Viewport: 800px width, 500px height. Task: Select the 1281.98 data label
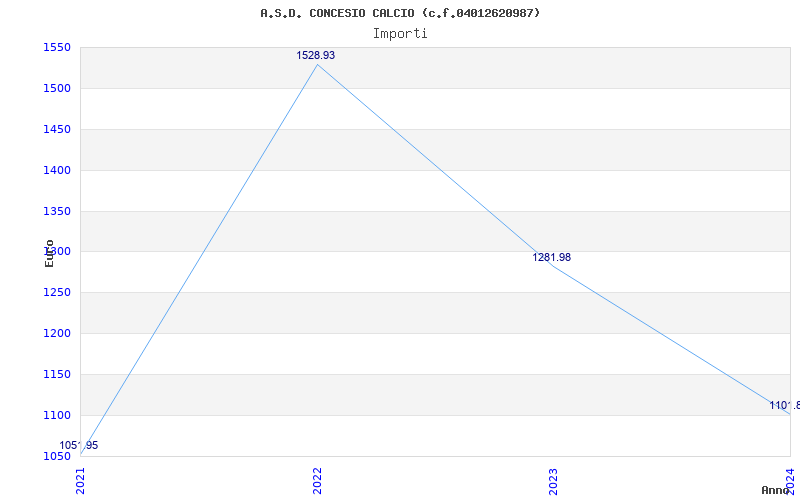(x=552, y=257)
